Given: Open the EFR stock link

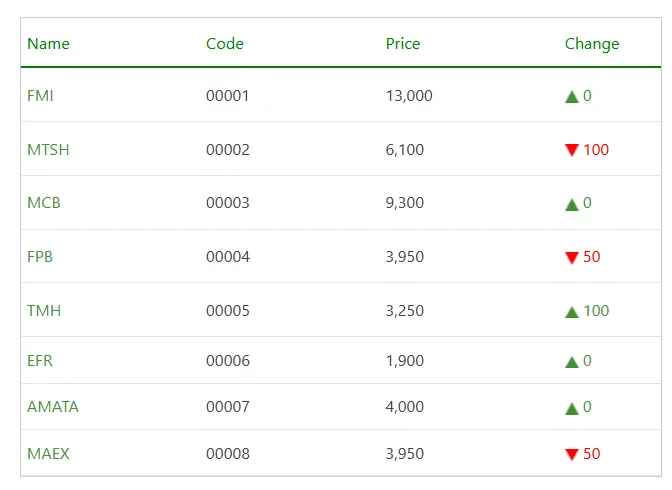Looking at the screenshot, I should coord(40,361).
